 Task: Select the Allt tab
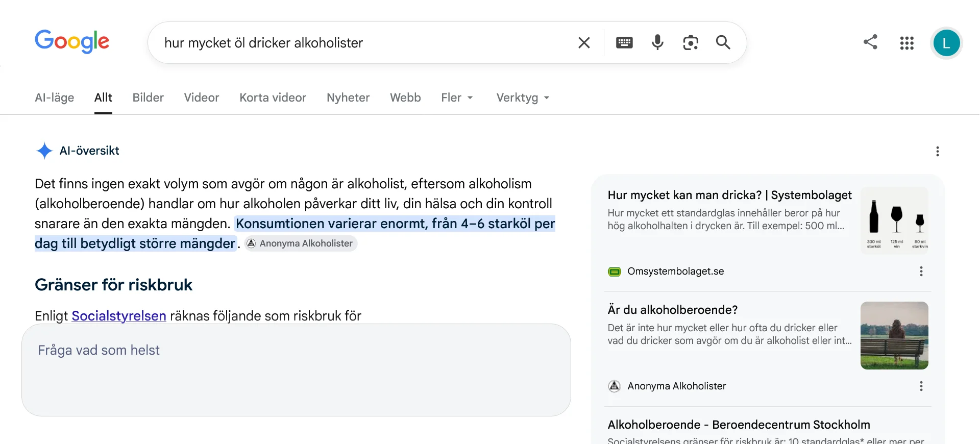pyautogui.click(x=103, y=97)
